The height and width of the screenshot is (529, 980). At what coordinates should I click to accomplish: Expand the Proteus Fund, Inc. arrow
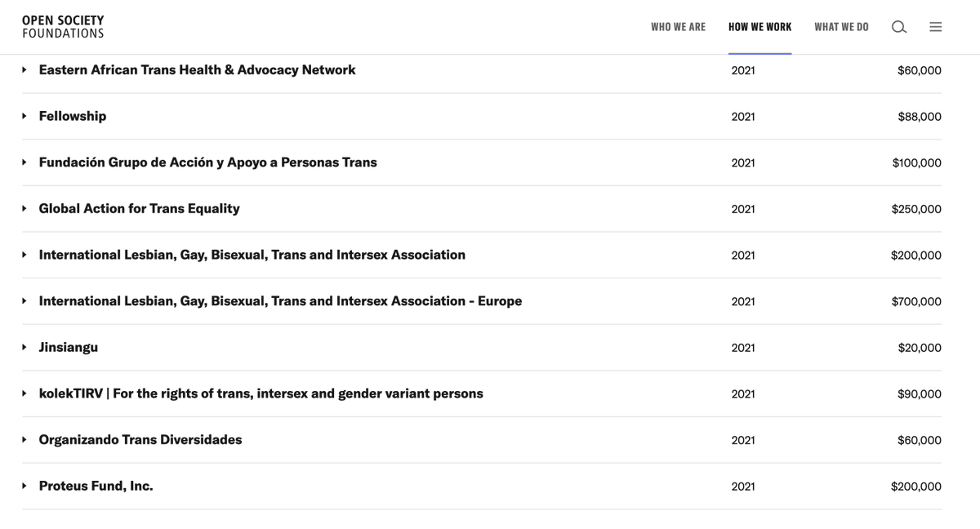pos(24,486)
